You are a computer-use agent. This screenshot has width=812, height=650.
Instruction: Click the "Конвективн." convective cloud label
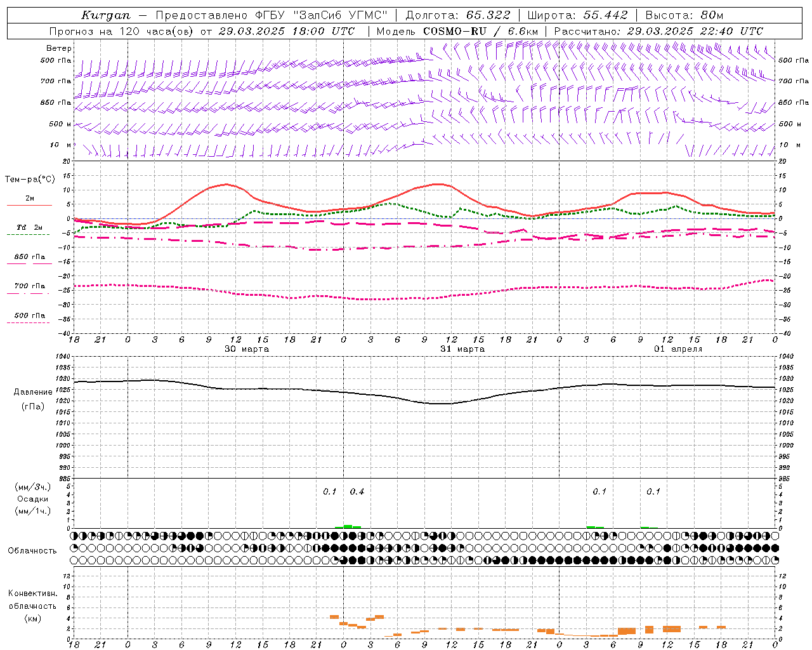click(x=32, y=594)
